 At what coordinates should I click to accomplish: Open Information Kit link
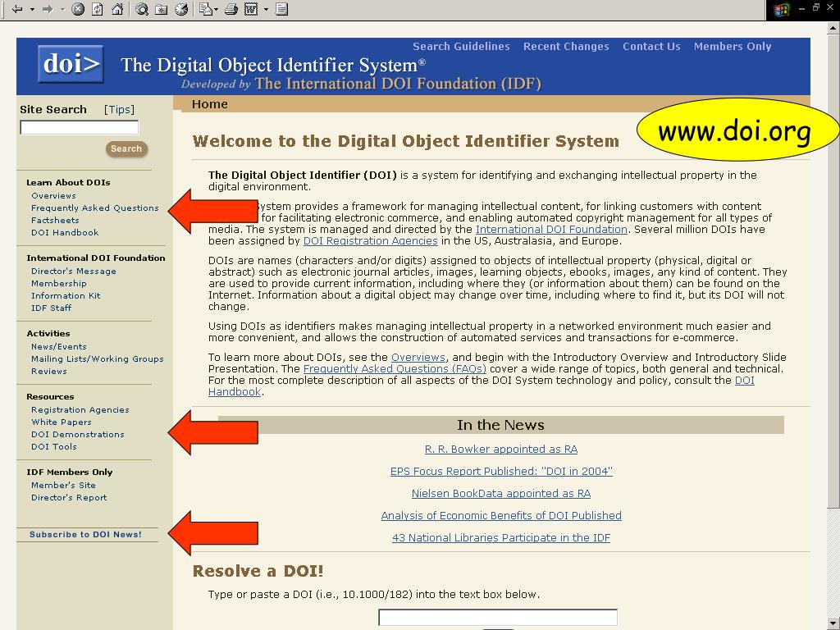point(66,295)
